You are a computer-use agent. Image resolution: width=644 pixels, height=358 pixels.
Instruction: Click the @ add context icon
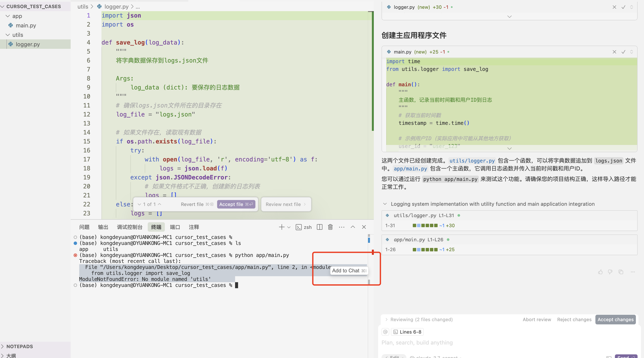click(x=385, y=332)
